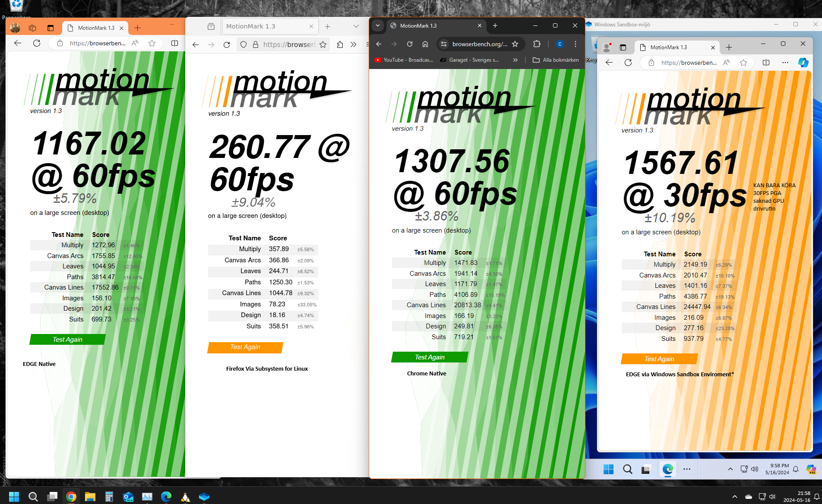Open a new tab in Firefox

(328, 26)
